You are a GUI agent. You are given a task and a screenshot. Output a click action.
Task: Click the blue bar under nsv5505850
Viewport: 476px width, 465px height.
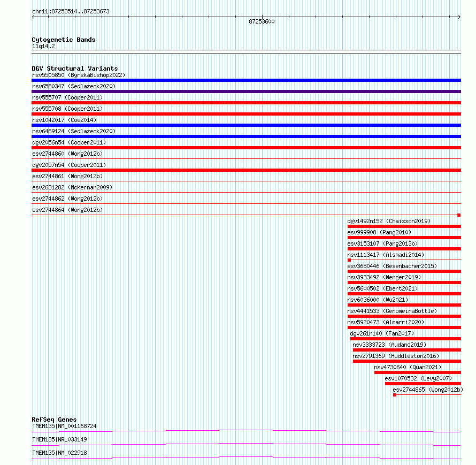coord(246,80)
